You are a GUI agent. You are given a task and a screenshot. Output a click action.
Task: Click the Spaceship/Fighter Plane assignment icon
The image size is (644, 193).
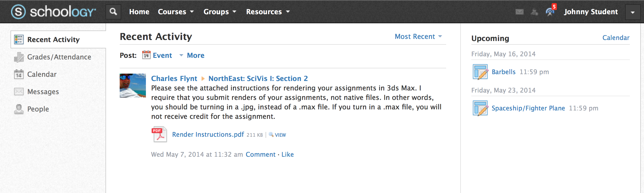pos(480,108)
